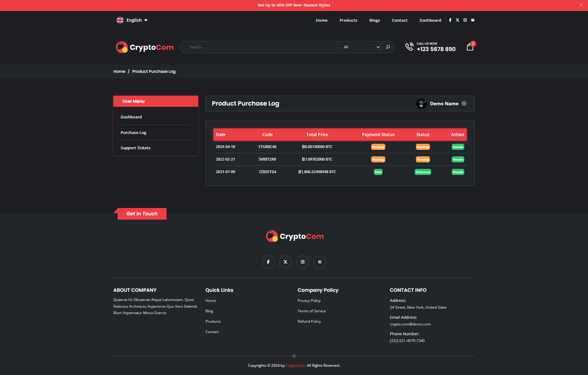Close the top promo banner
The height and width of the screenshot is (375, 588).
tap(581, 5)
